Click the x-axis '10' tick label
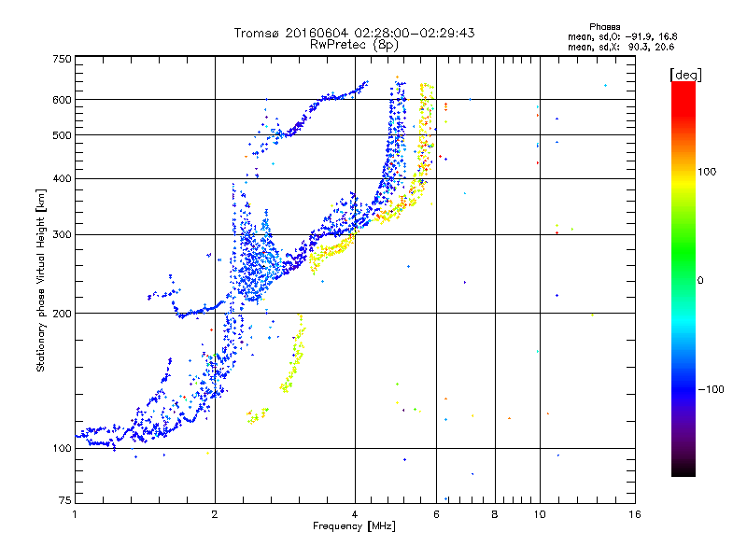Image resolution: width=747 pixels, height=560 pixels. pyautogui.click(x=540, y=514)
